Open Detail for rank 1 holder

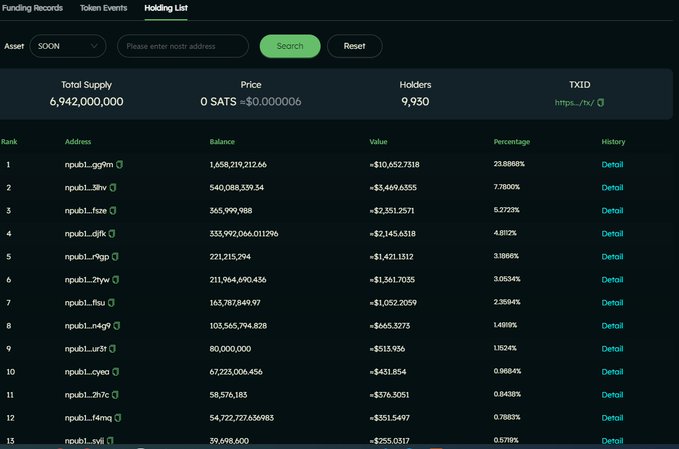click(x=612, y=165)
